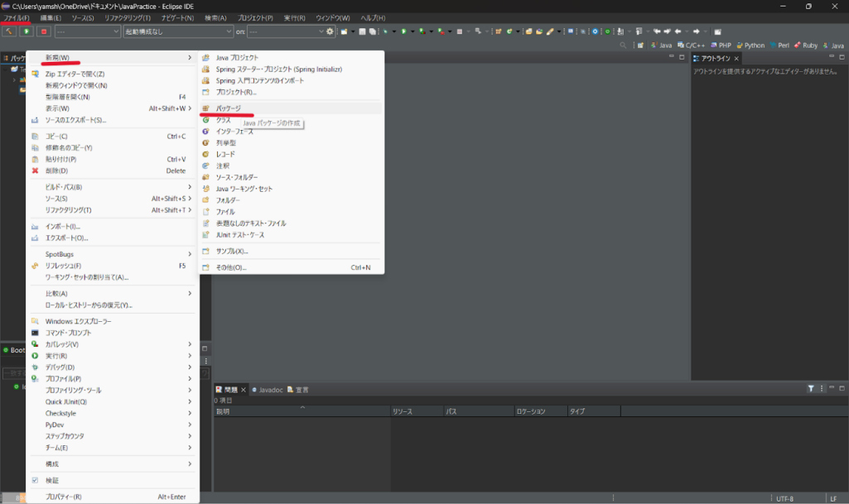The image size is (849, 504).
Task: Click the red stop launch button
Action: (44, 31)
